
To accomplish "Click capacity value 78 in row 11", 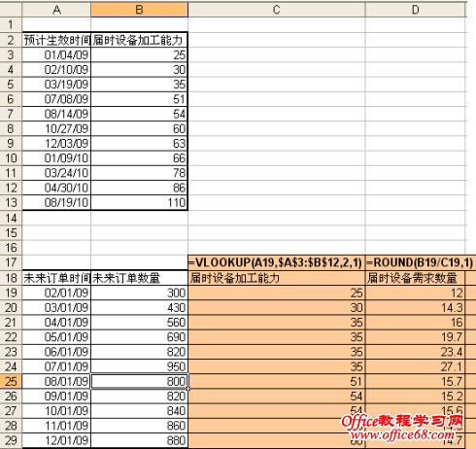I will click(139, 173).
